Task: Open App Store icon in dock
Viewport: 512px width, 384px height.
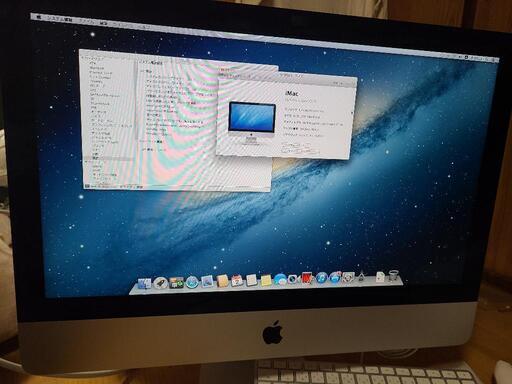Action: pyautogui.click(x=335, y=278)
